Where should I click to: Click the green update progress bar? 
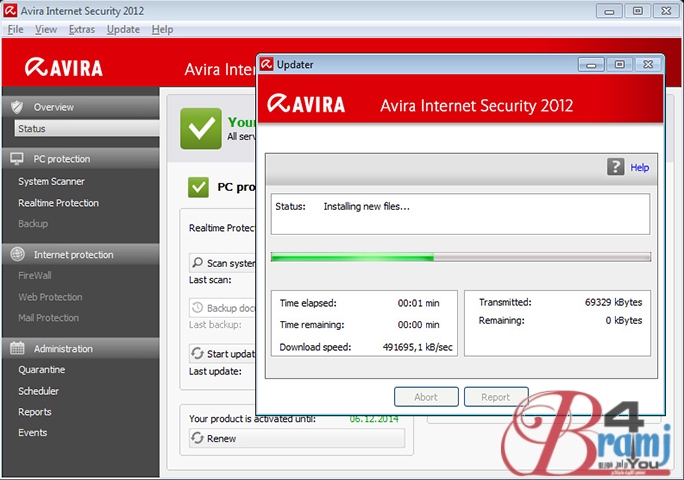(x=461, y=257)
